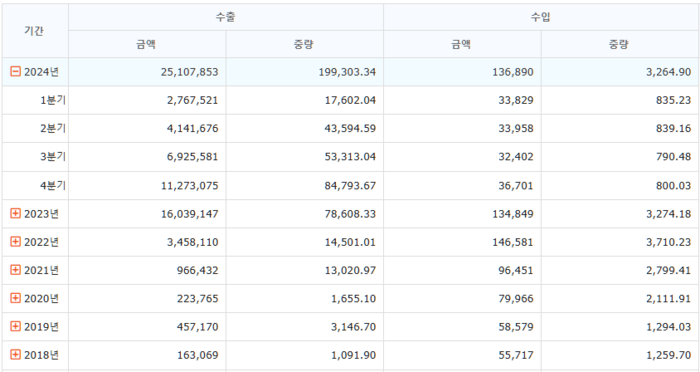The height and width of the screenshot is (372, 700).
Task: Select the 2분기 quarter row label
Action: pos(53,128)
